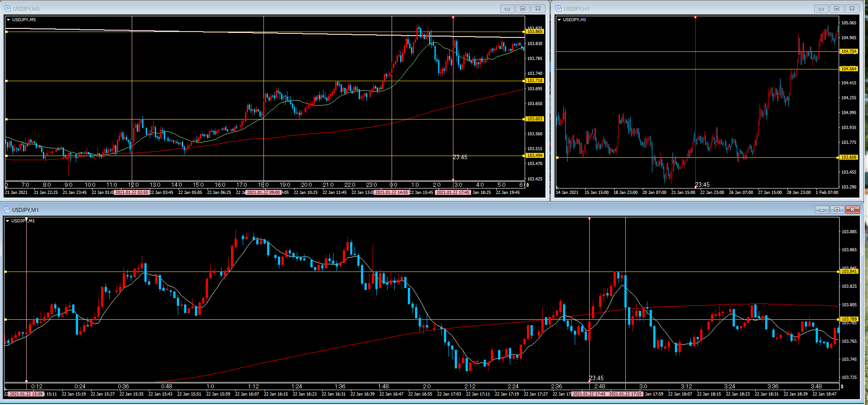Click the 104.754 price level label on H1

tap(848, 51)
